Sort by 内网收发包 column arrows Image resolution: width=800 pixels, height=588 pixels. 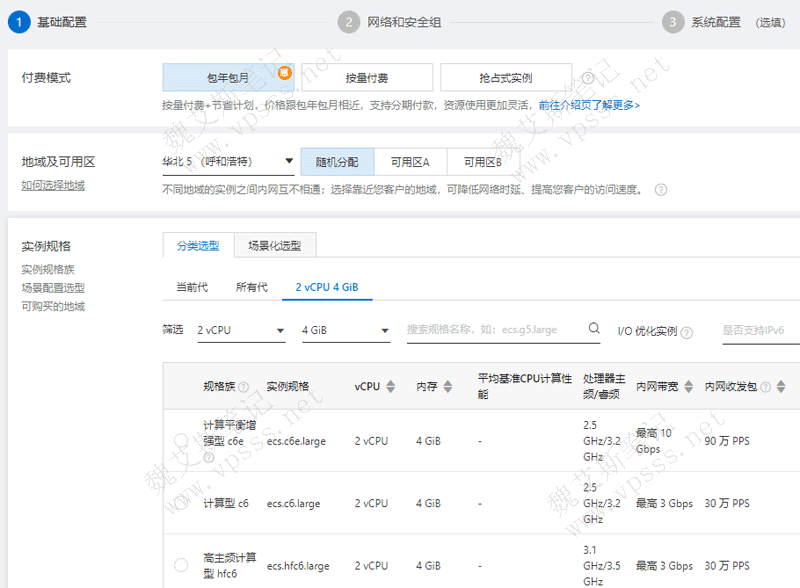click(x=781, y=386)
